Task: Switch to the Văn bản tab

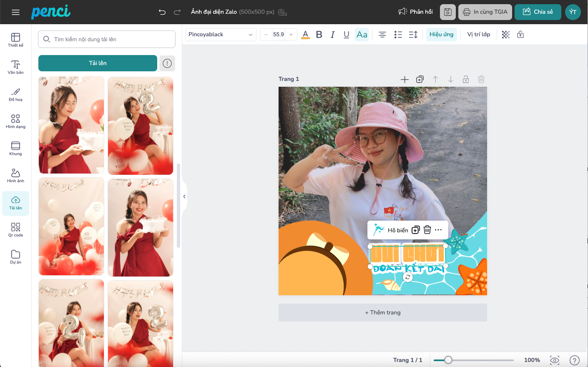Action: point(15,67)
